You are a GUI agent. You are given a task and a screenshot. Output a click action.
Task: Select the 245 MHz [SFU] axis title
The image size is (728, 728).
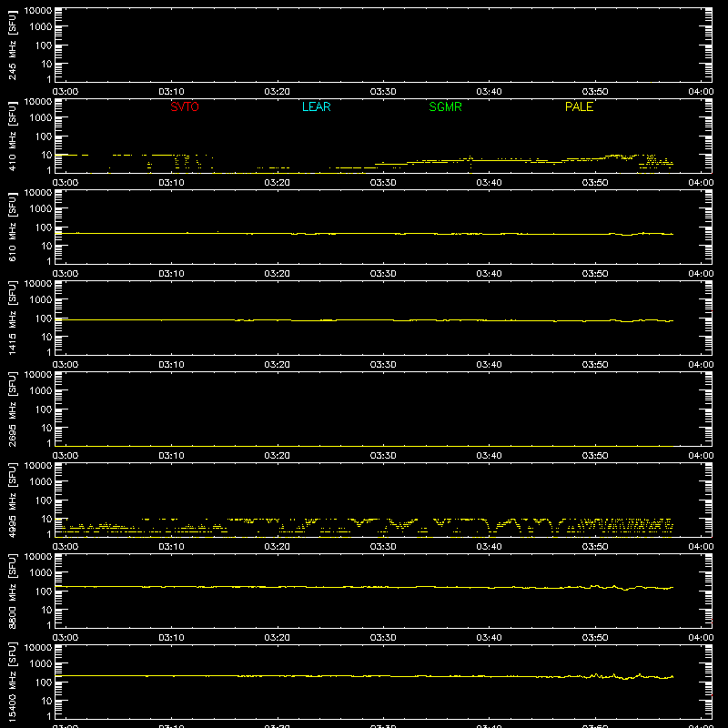(12, 45)
